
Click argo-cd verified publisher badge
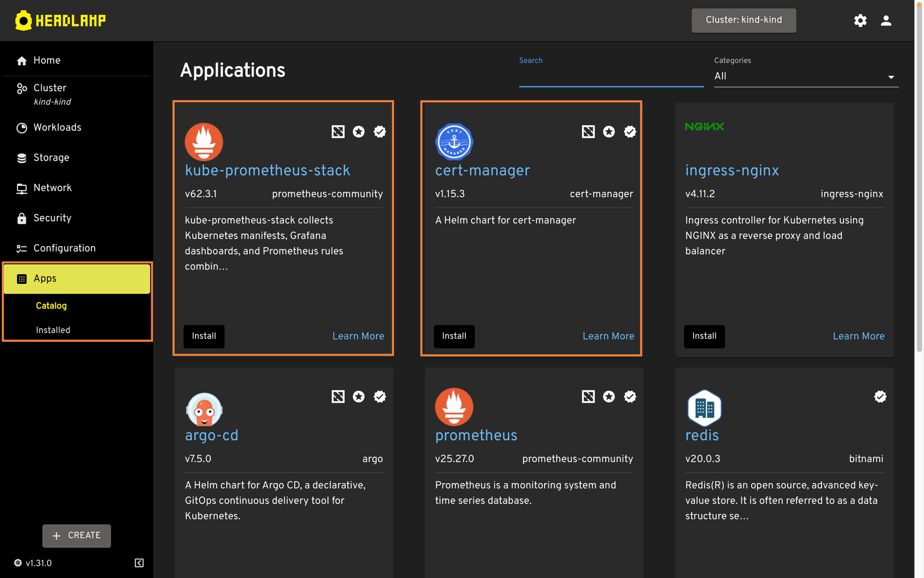380,396
